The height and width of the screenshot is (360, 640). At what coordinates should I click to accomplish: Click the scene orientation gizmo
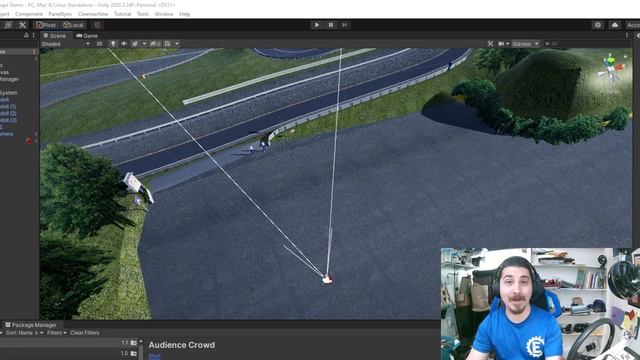(x=611, y=69)
